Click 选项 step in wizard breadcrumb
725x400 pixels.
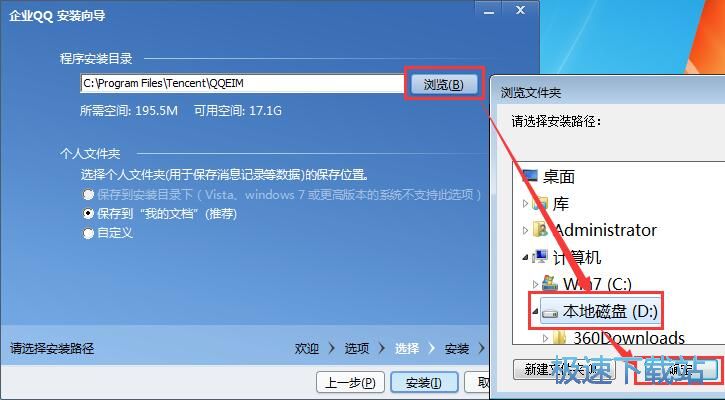pos(356,348)
